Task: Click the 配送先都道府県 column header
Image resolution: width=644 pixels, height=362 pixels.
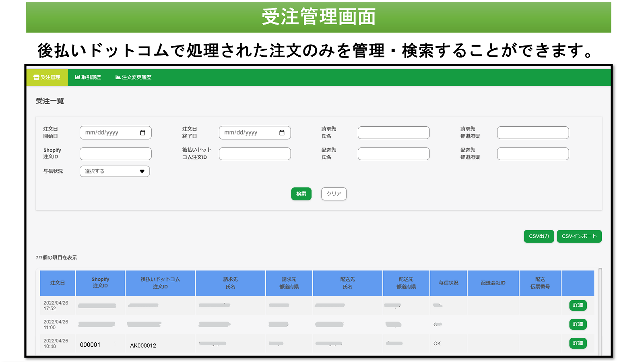Action: [406, 283]
